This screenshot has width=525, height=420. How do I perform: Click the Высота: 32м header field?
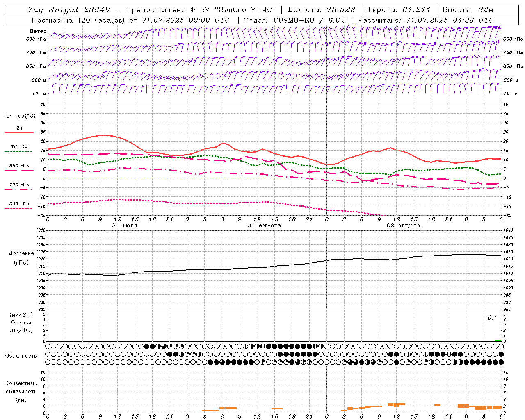tap(468, 10)
